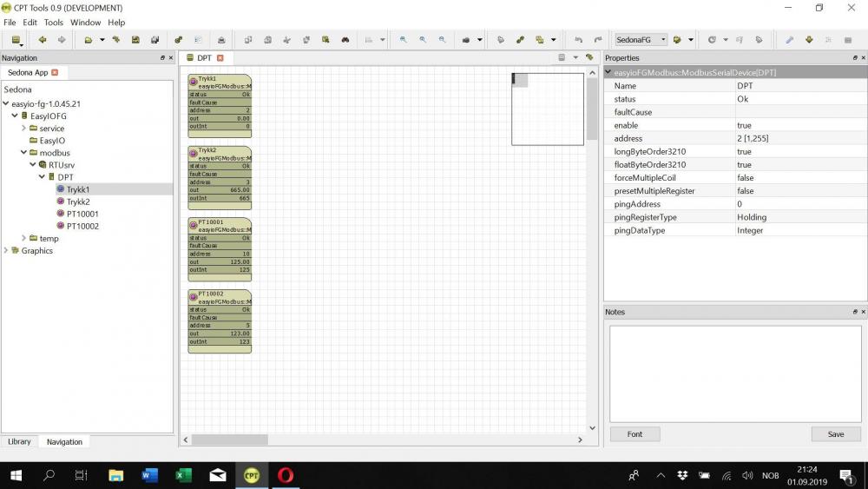The width and height of the screenshot is (868, 489).
Task: Open Excel from the Windows taskbar
Action: tap(183, 475)
